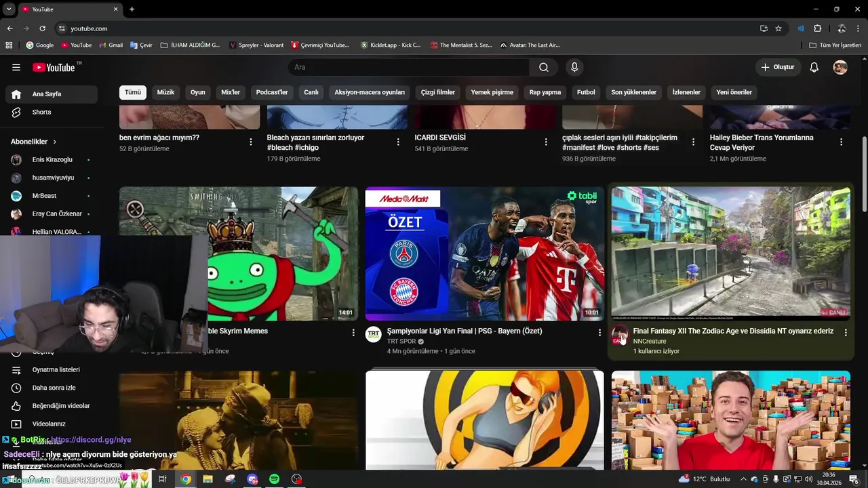This screenshot has height=488, width=868.
Task: Click the YouTube logo
Action: [54, 67]
